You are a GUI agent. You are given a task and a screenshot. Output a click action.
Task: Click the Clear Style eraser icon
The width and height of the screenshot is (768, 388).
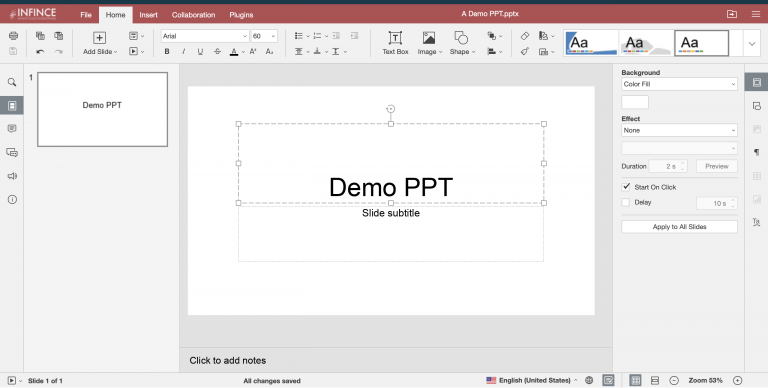coord(525,36)
